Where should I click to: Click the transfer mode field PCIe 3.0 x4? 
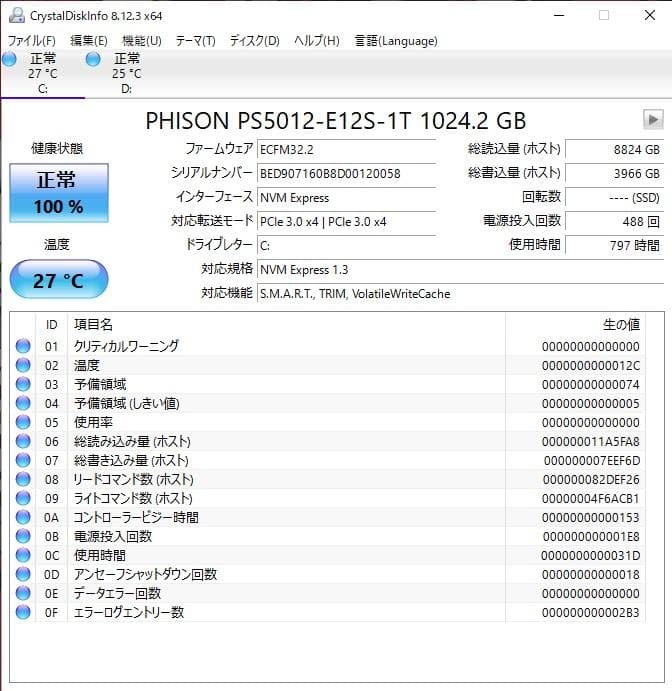point(346,221)
